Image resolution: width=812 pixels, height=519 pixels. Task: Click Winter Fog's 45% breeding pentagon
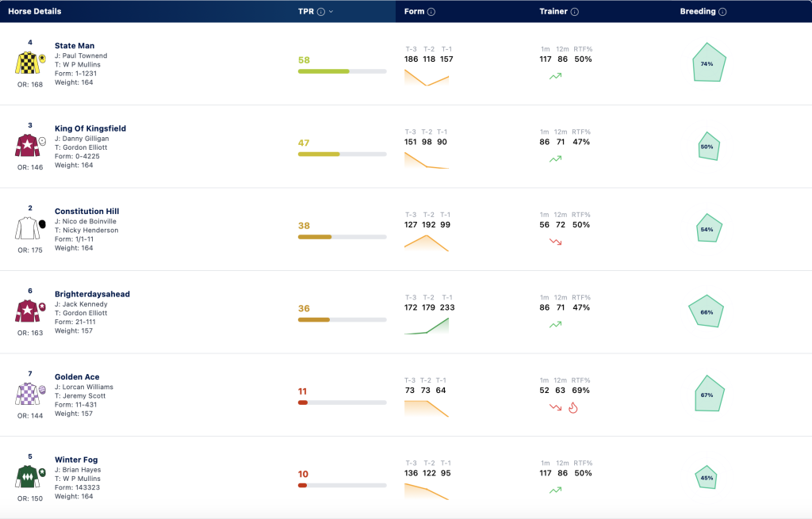pyautogui.click(x=707, y=478)
